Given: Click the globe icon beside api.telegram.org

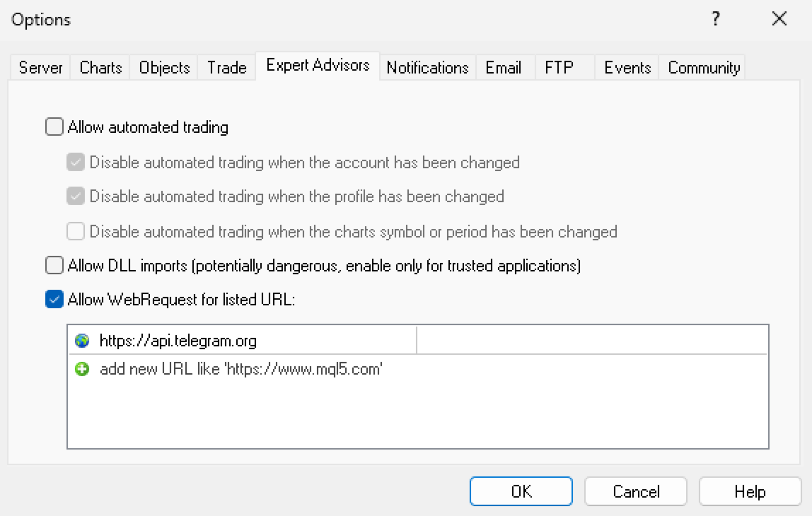Looking at the screenshot, I should (x=82, y=341).
